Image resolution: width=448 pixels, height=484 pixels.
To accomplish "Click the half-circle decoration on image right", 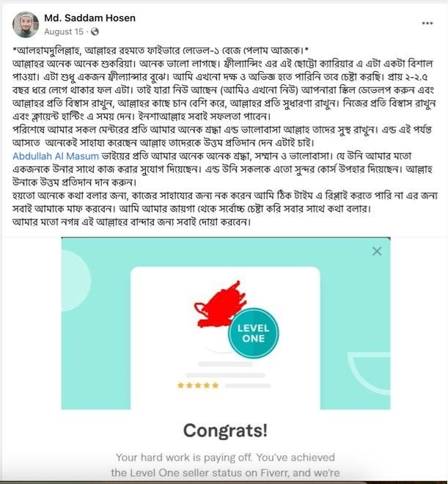I will tap(370, 372).
